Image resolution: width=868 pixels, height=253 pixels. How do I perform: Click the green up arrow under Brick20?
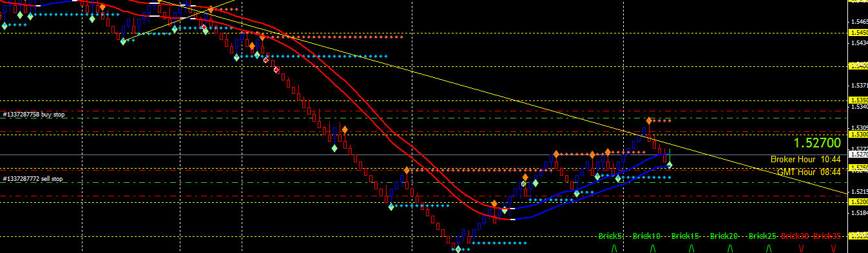coord(730,248)
